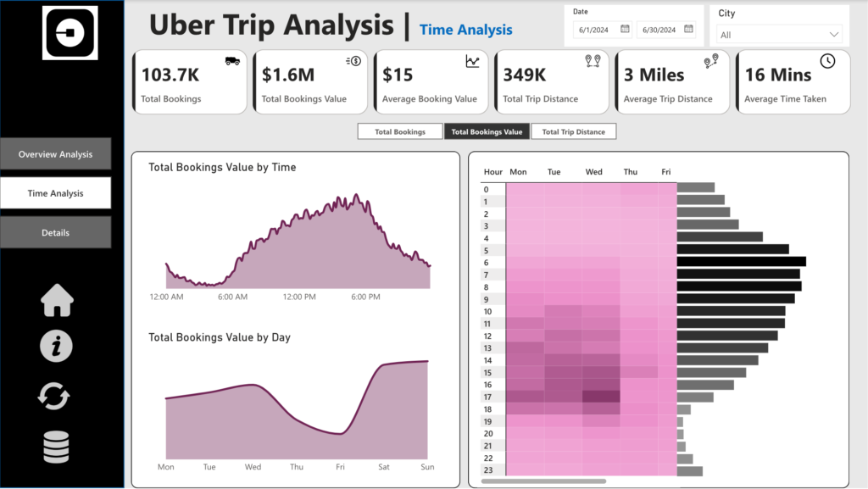Click the start date field 6/1/2024
Screen dimensions: 868x489
coord(595,30)
